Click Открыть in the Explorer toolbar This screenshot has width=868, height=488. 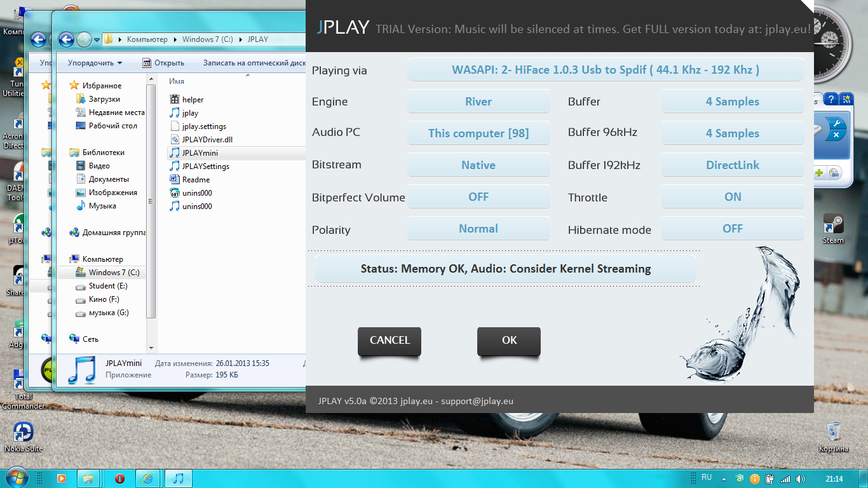pos(163,63)
